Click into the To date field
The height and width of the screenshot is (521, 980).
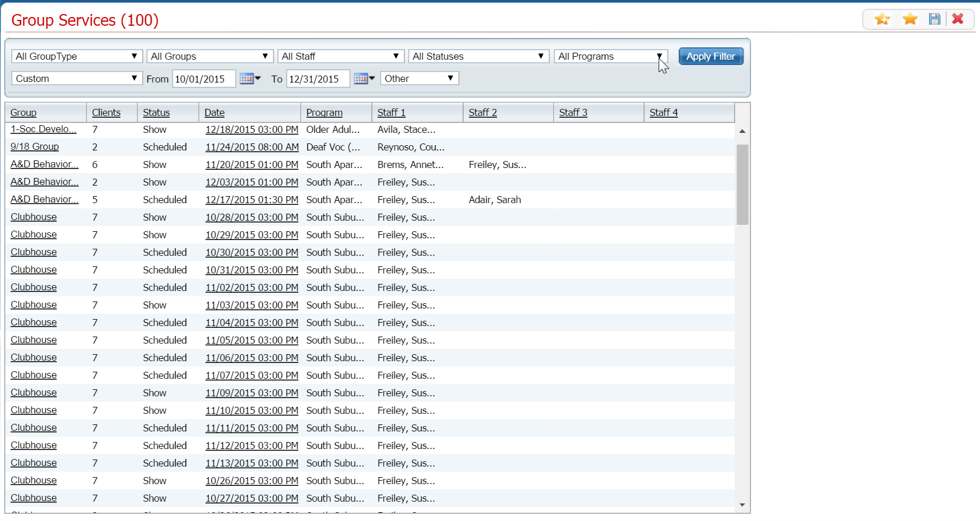[318, 78]
